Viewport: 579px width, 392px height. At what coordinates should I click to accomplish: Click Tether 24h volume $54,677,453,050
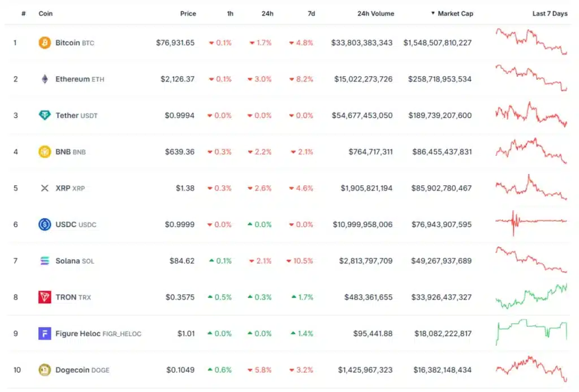pos(362,115)
